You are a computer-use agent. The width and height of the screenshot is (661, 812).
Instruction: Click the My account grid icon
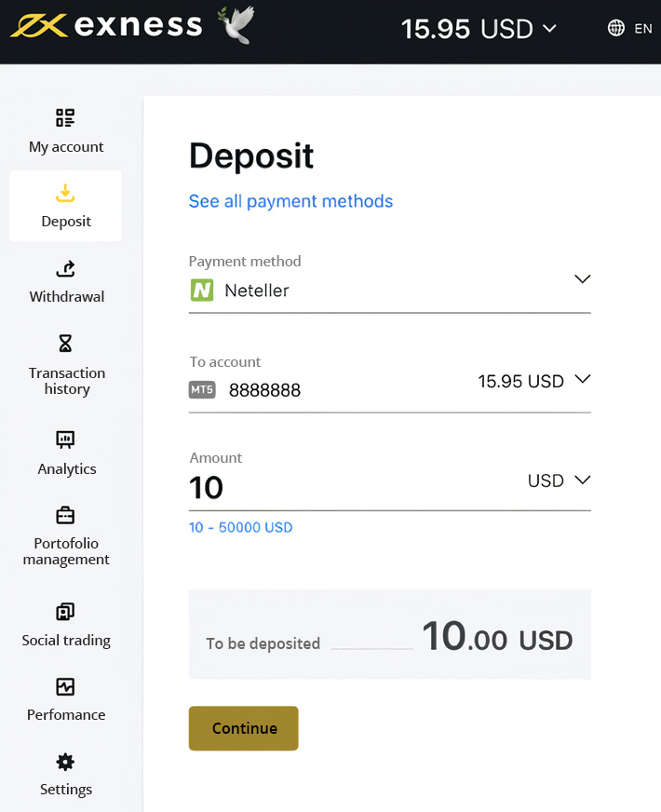[x=65, y=118]
